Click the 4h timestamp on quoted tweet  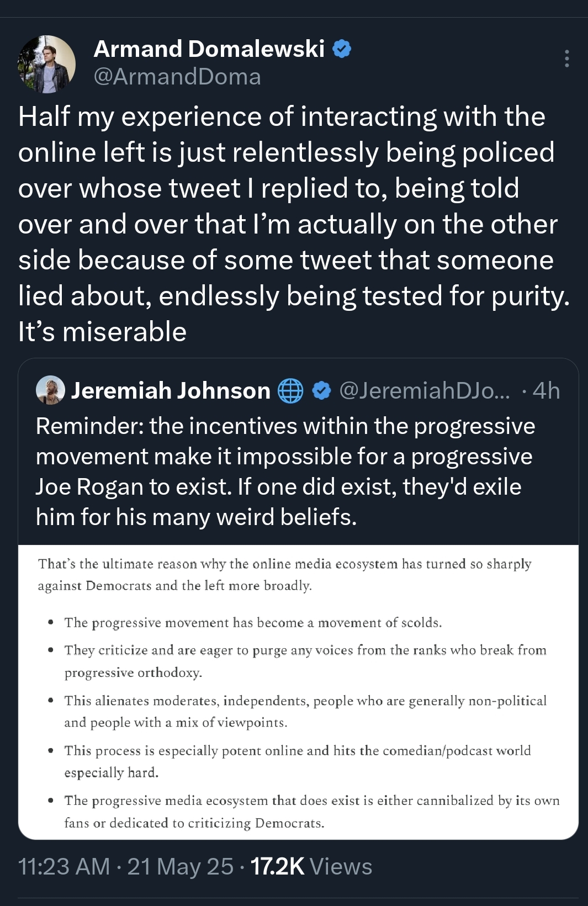click(546, 391)
